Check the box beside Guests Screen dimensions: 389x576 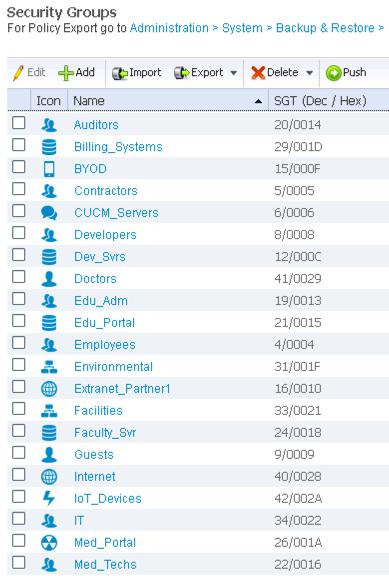(x=19, y=453)
